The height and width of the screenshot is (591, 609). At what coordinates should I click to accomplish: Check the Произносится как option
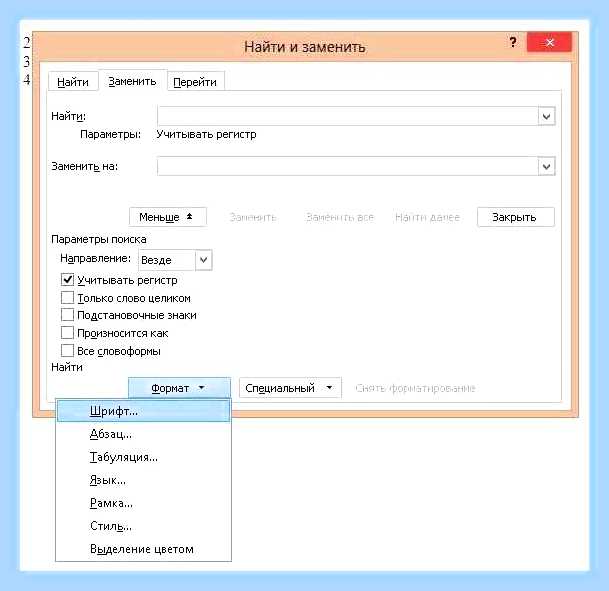[x=67, y=333]
